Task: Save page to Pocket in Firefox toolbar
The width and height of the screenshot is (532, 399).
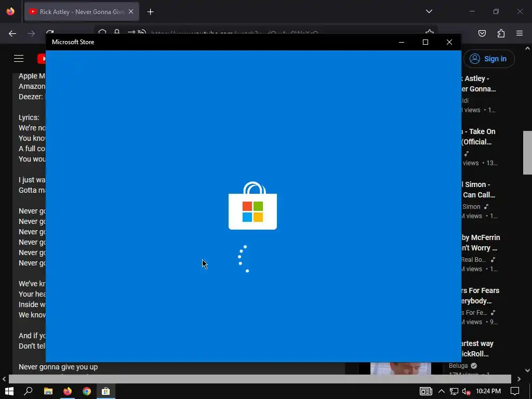Action: click(x=482, y=33)
